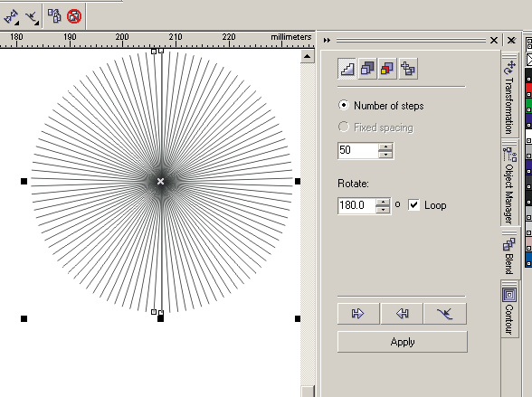Click the New Start object button
The image size is (532, 397).
[x=358, y=314]
